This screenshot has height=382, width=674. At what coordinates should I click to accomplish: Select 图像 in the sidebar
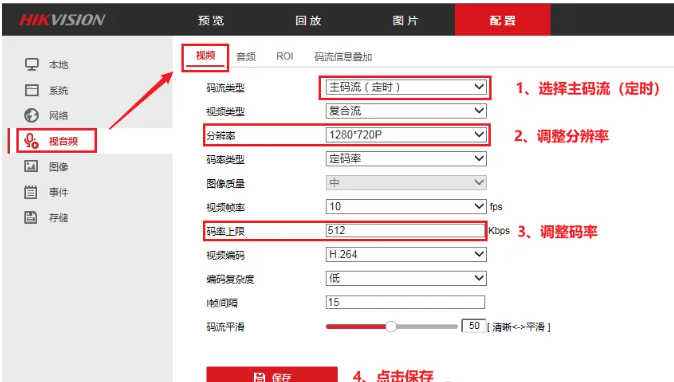(58, 167)
